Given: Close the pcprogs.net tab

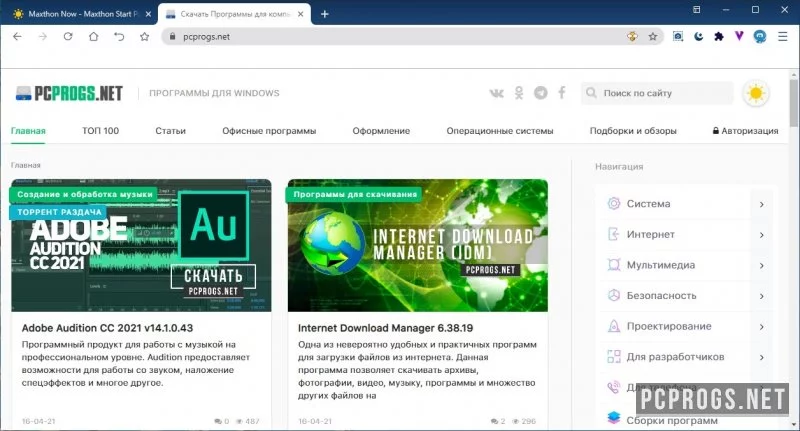Looking at the screenshot, I should point(301,14).
